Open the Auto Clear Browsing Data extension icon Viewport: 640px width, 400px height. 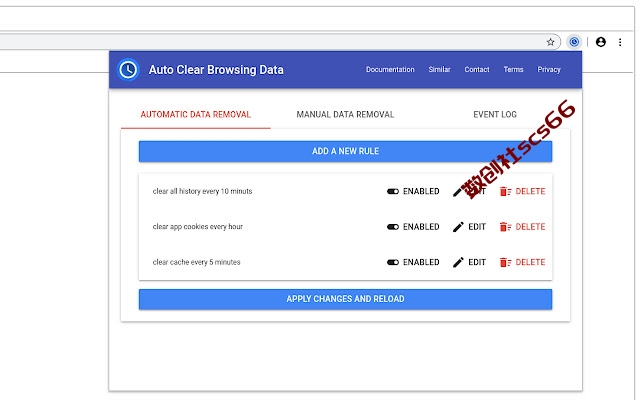pyautogui.click(x=574, y=42)
